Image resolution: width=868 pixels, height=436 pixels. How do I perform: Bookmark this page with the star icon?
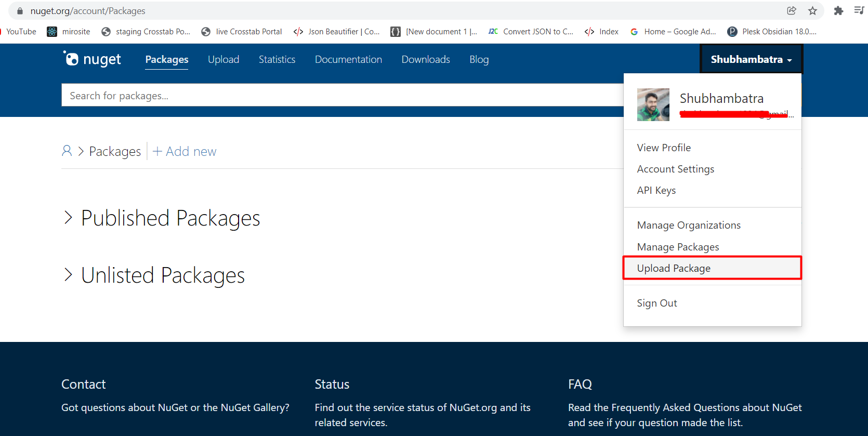pos(813,10)
